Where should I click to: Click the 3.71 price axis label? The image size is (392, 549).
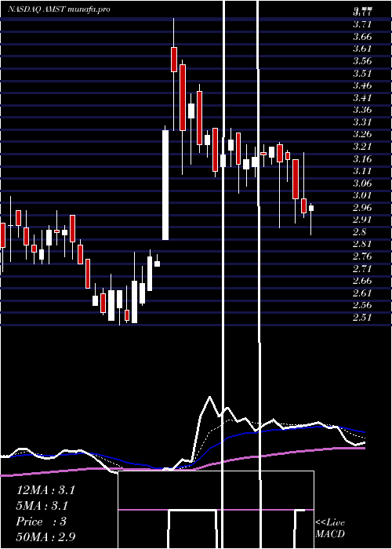point(362,24)
